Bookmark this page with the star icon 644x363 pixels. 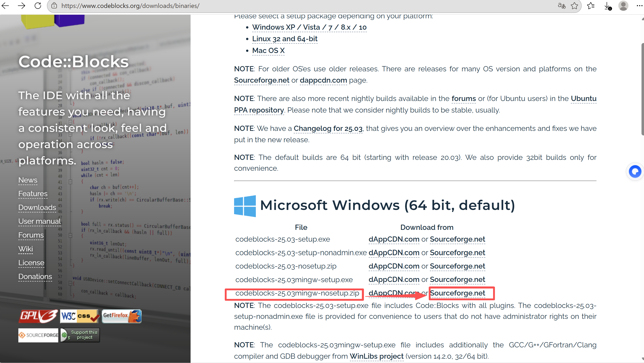[574, 5]
